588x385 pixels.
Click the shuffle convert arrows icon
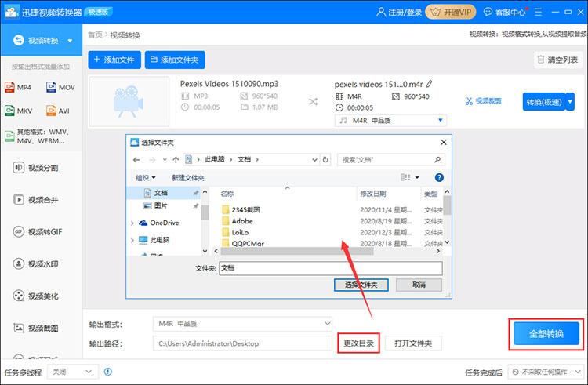tap(313, 102)
